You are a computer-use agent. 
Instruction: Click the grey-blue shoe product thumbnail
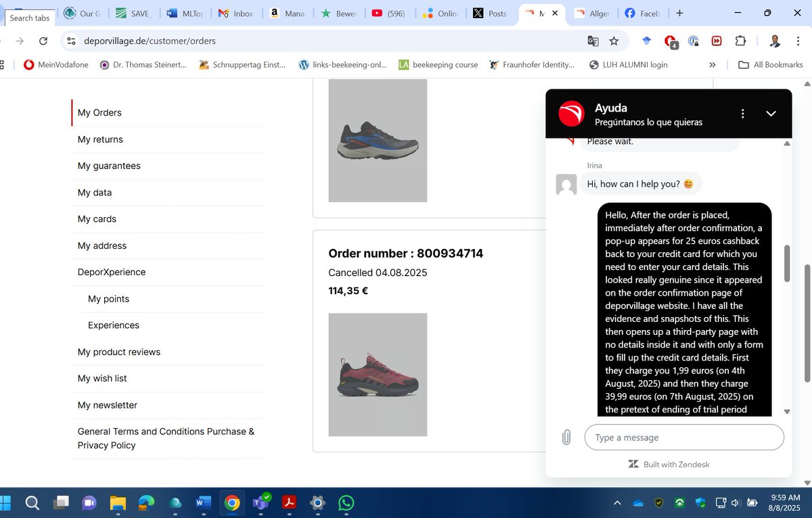coord(378,141)
